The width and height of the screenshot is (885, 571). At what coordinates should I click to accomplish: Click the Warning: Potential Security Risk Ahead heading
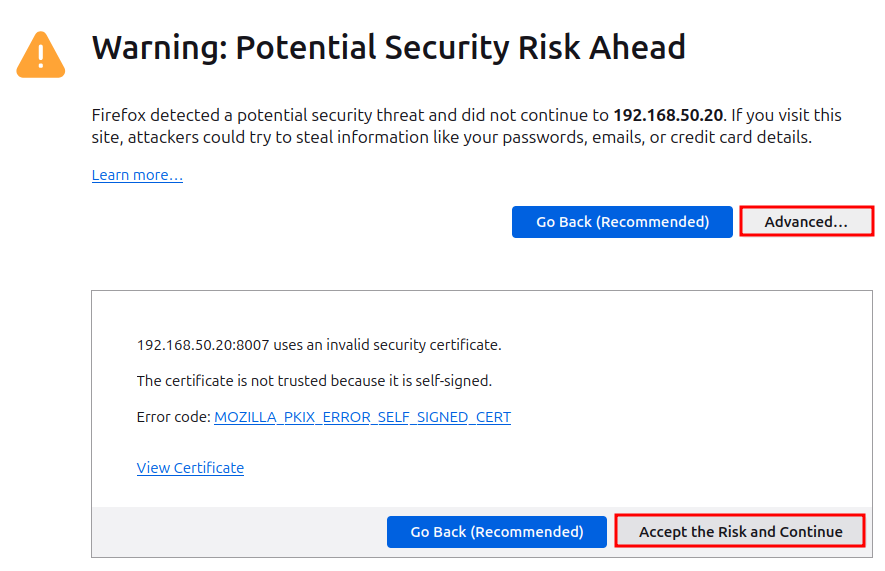[x=388, y=47]
